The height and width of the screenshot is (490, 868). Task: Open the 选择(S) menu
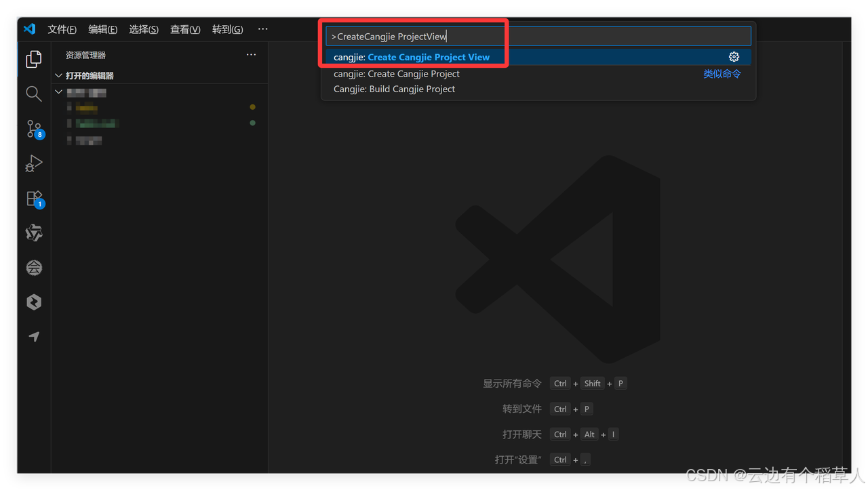click(144, 29)
